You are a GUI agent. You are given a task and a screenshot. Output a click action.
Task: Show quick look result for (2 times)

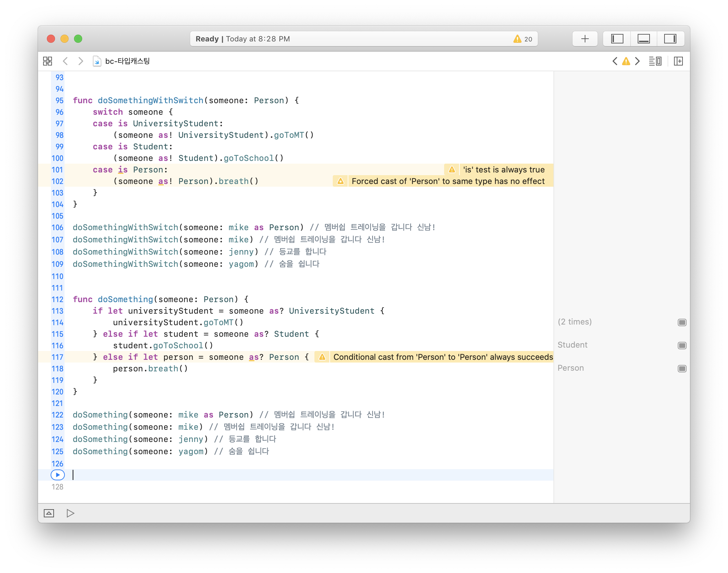point(682,322)
